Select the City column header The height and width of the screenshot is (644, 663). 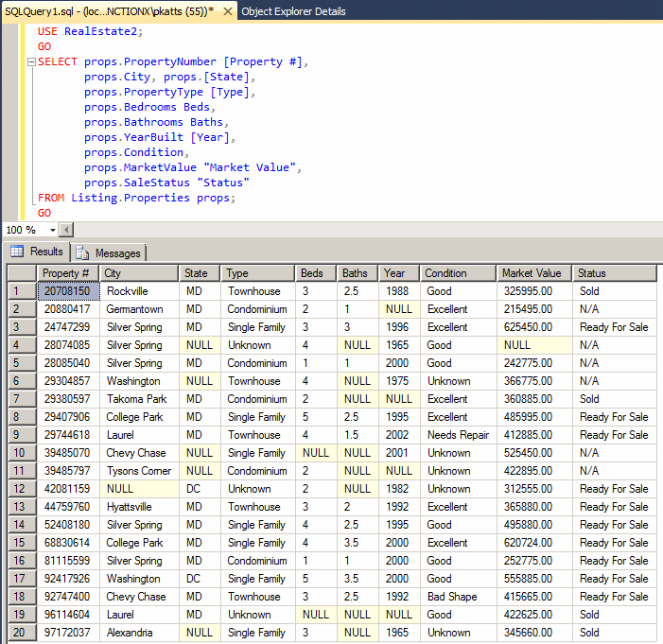tap(139, 273)
